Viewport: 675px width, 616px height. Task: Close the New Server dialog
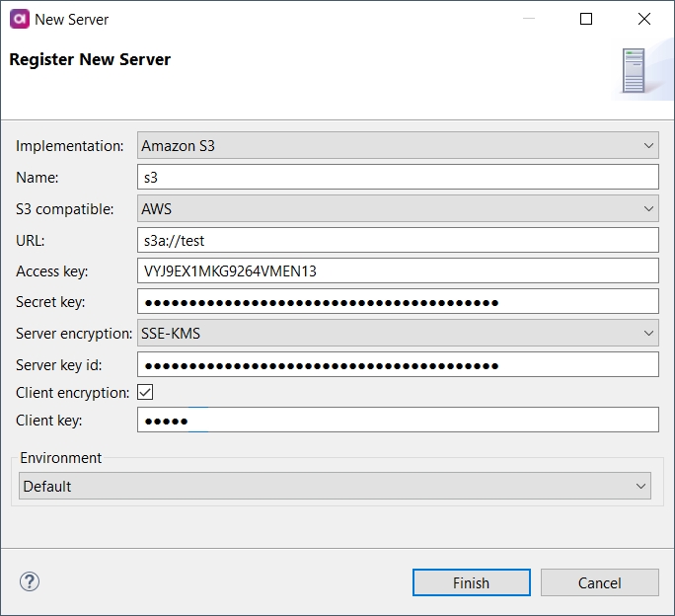coord(644,19)
